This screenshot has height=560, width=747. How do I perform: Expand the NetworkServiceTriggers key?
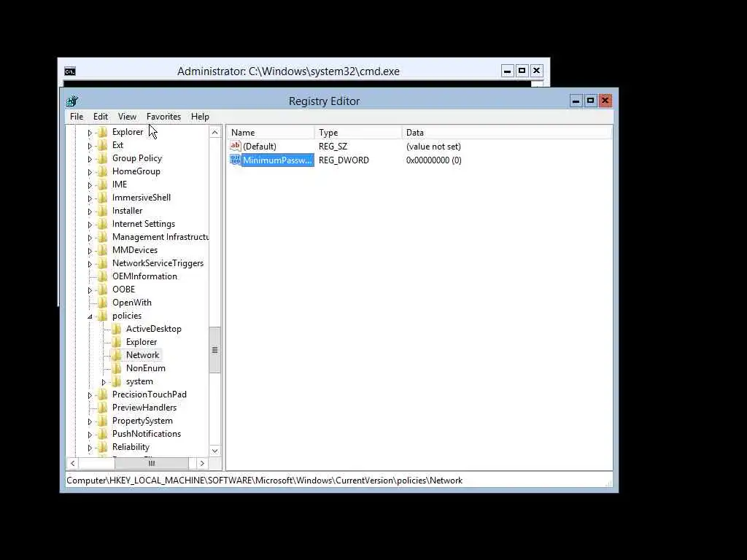coord(90,264)
